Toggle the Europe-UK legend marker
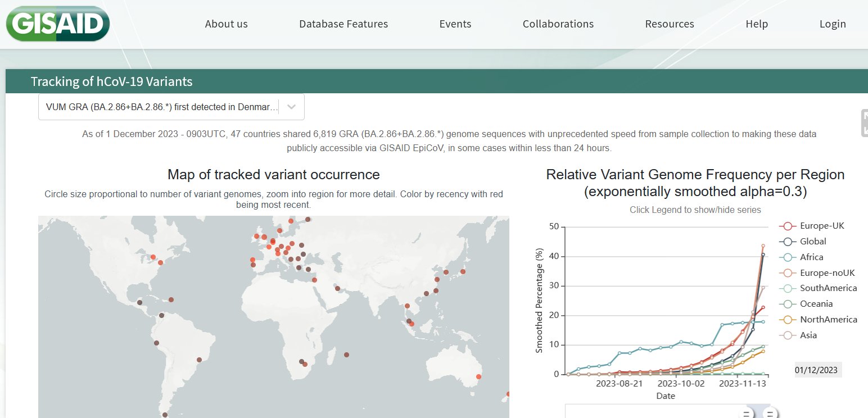The image size is (868, 418). (787, 226)
